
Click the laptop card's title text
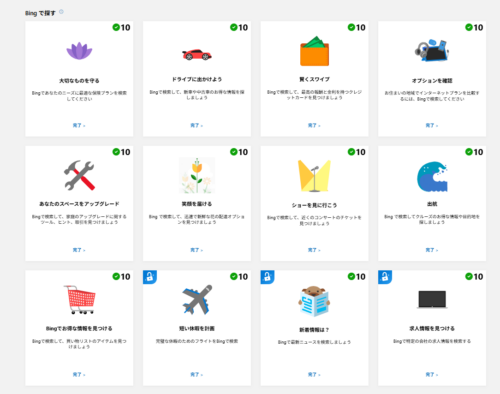[432, 328]
